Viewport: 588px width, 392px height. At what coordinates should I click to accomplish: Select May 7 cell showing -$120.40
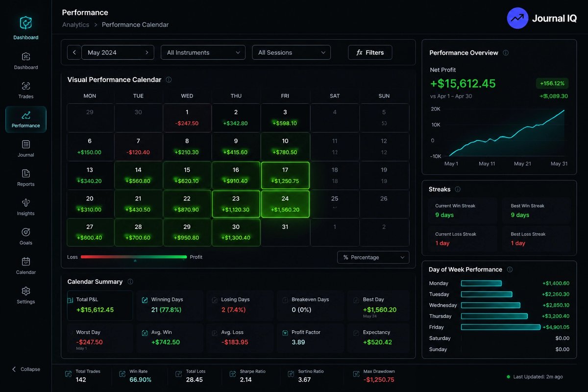(138, 147)
